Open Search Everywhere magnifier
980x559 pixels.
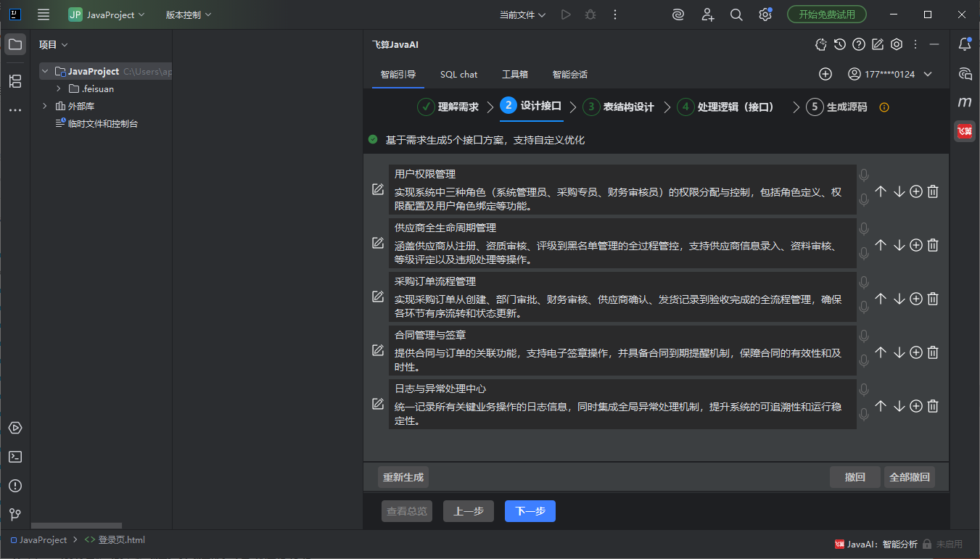736,15
